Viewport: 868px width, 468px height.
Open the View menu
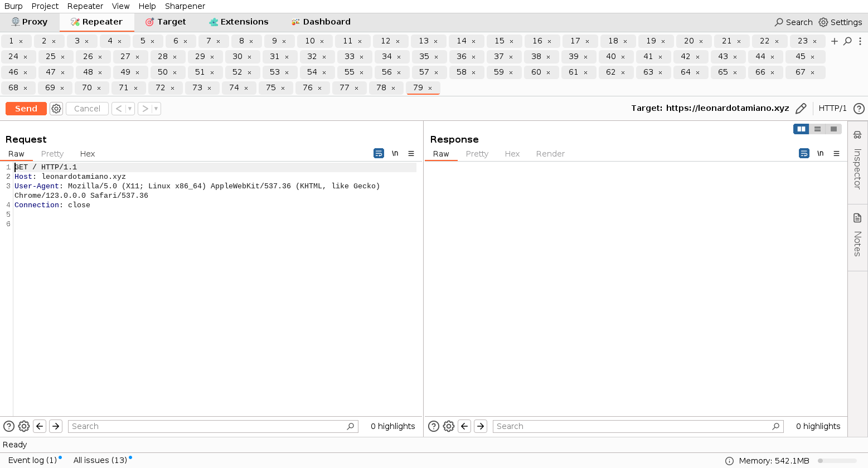coord(120,6)
